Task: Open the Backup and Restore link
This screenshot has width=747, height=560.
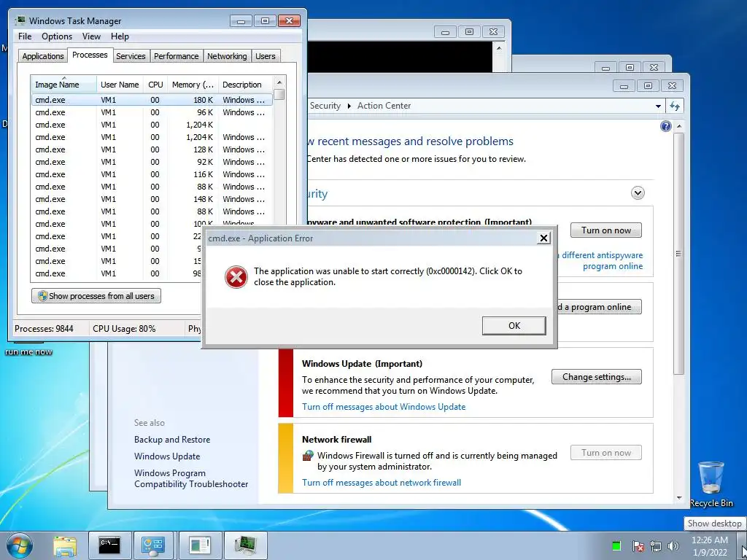Action: [172, 440]
